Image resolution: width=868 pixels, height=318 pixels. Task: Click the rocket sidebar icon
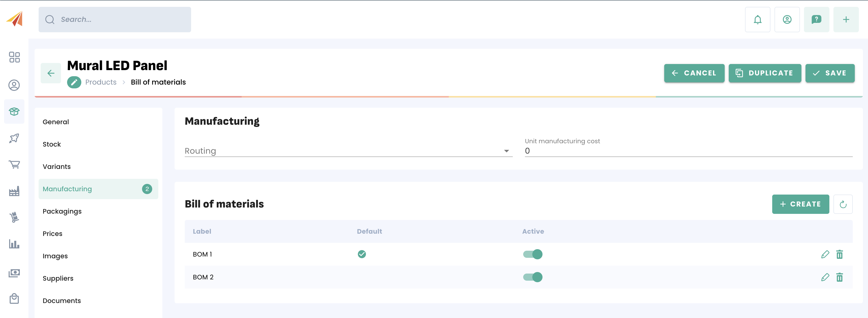(x=14, y=138)
